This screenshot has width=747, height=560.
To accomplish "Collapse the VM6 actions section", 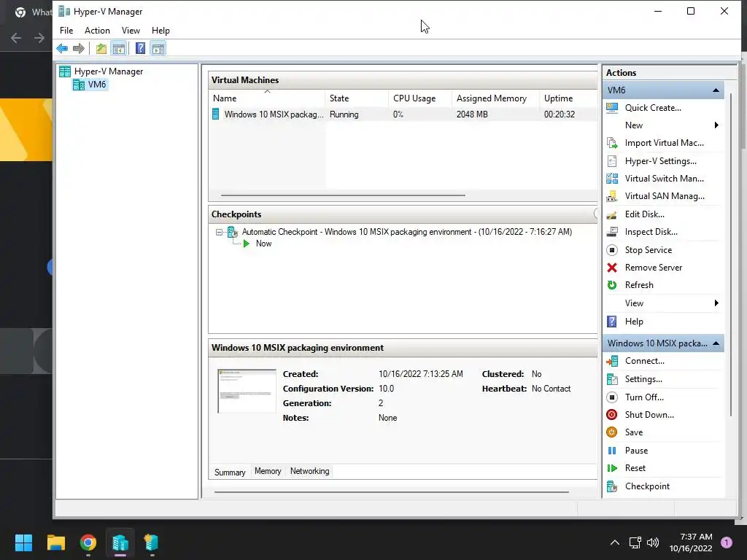I will (716, 90).
